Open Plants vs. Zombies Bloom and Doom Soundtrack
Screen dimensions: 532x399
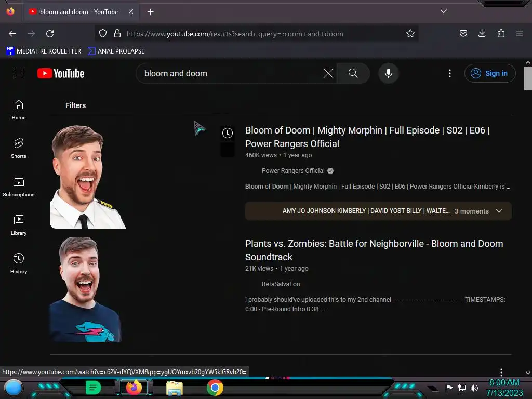pyautogui.click(x=374, y=250)
